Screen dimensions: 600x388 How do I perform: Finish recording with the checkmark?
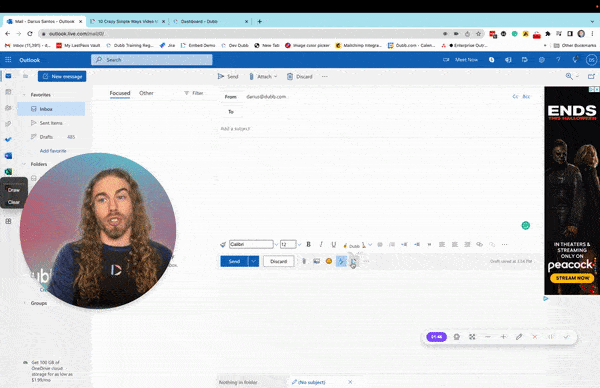[x=566, y=337]
